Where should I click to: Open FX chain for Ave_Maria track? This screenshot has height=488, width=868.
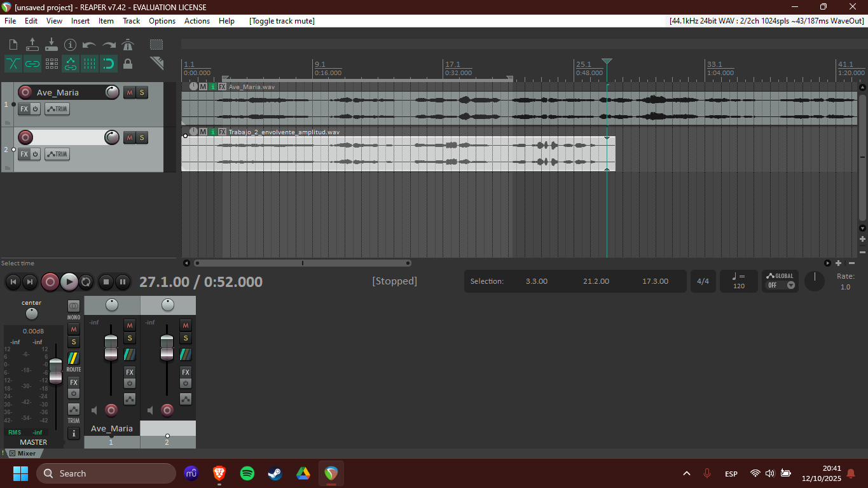point(24,109)
